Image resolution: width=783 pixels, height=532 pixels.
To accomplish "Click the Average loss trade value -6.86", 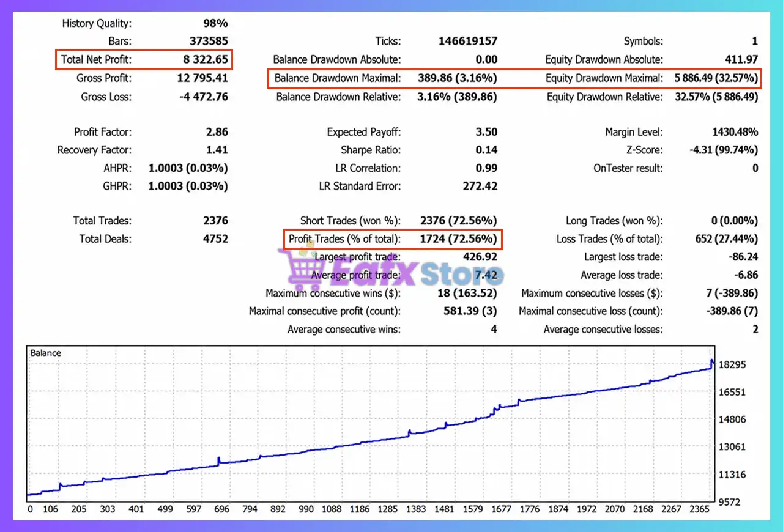I will pyautogui.click(x=745, y=275).
